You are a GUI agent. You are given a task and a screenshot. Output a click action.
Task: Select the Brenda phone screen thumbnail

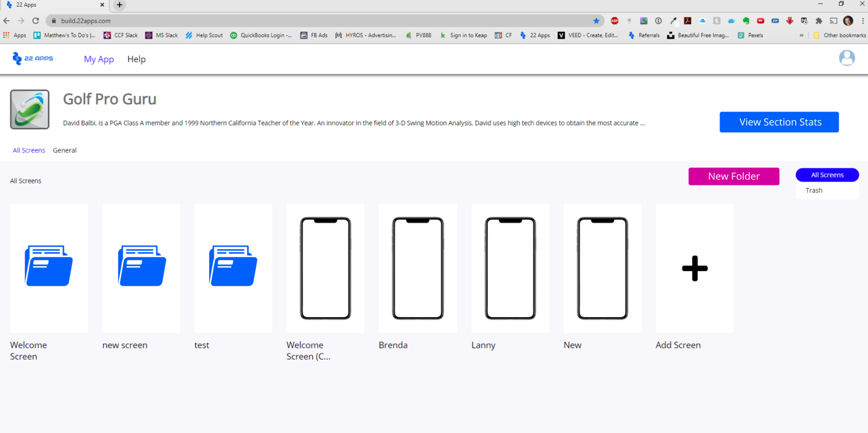pyautogui.click(x=417, y=268)
